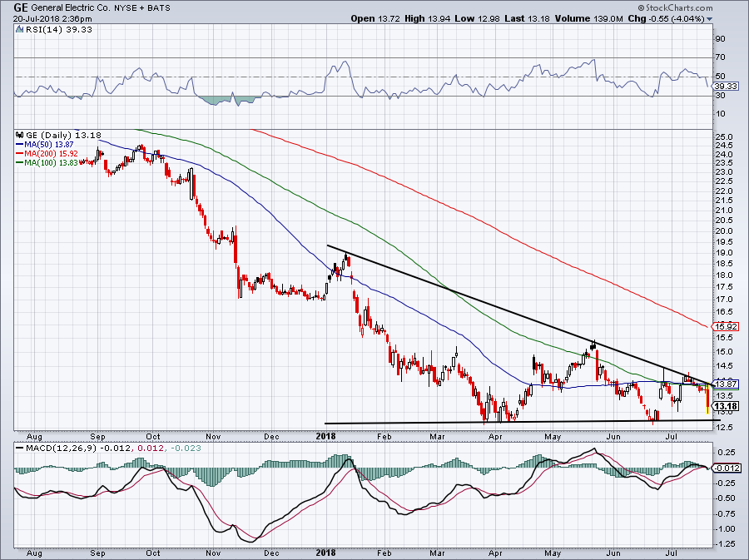Screen dimensions: 749x560
Task: Click the blue MA(50) legend line
Action: (x=20, y=144)
